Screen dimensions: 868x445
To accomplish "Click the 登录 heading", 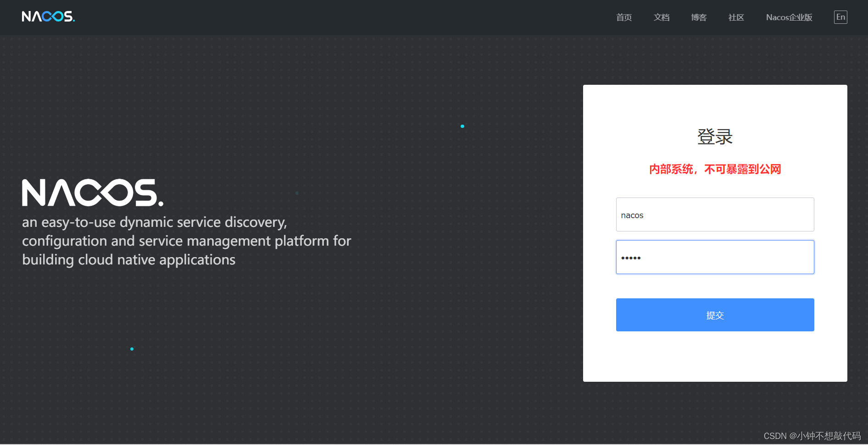I will [x=715, y=137].
